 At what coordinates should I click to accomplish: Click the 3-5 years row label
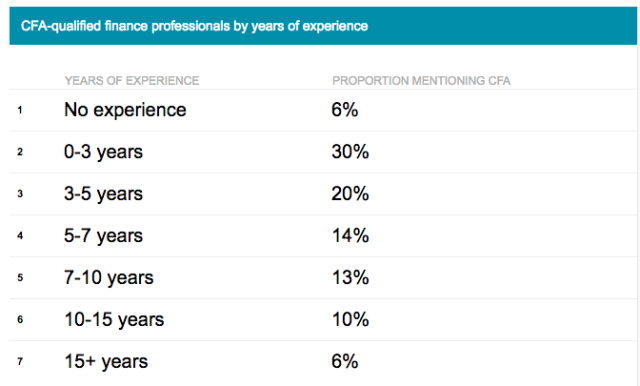click(x=103, y=194)
